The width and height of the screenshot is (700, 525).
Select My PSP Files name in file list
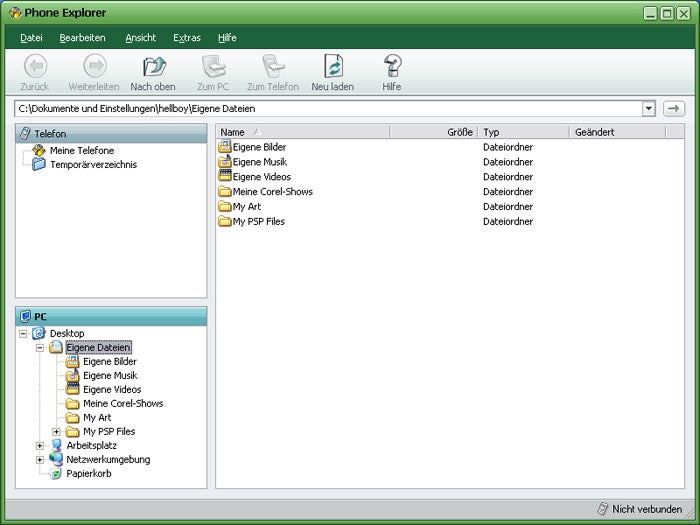(x=258, y=221)
